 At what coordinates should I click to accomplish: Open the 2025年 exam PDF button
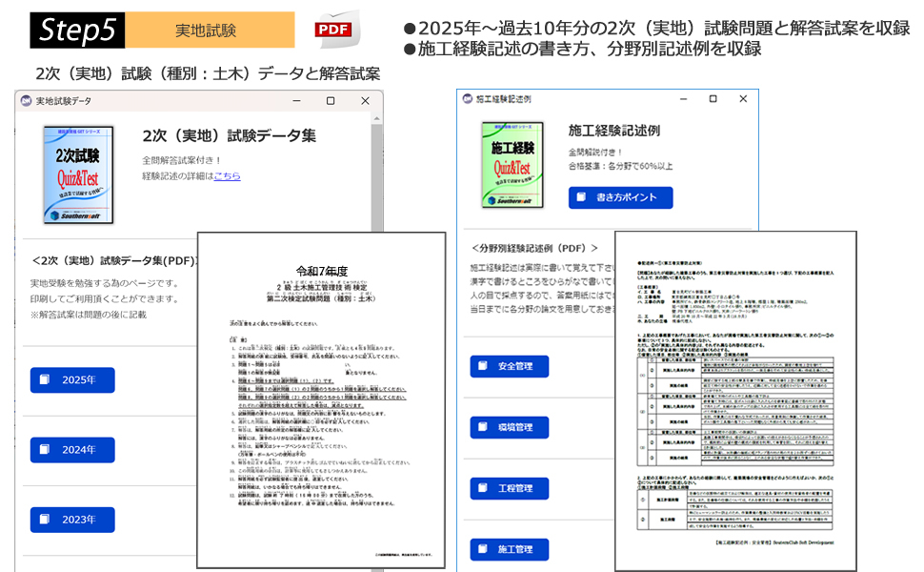coord(72,379)
